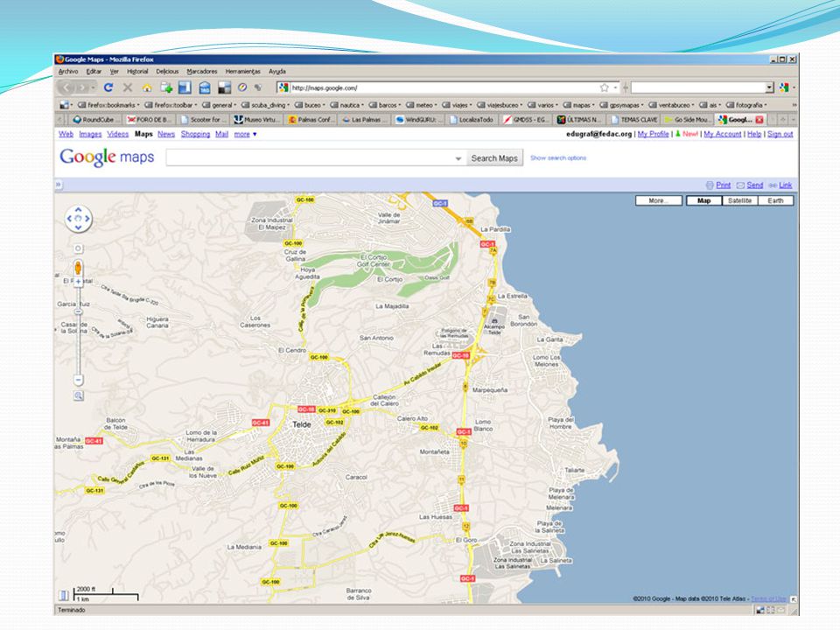Screen dimensions: 840x630
Task: Click the Link hyperlink in map bar
Action: click(x=785, y=185)
